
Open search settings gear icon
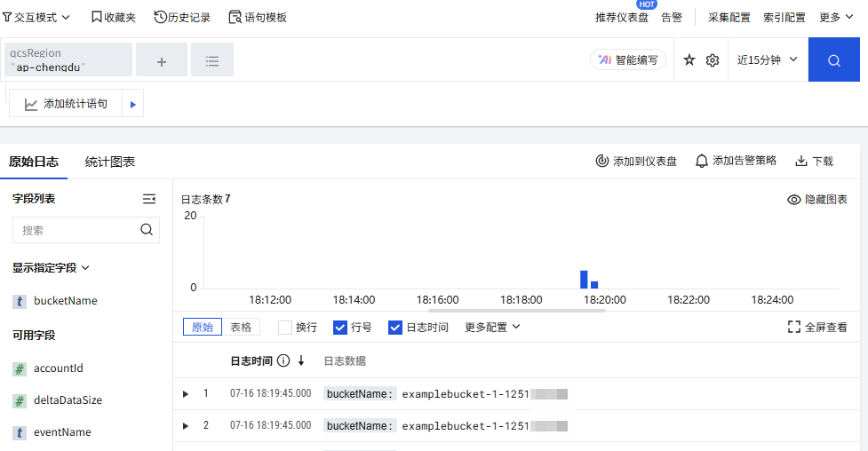[712, 60]
